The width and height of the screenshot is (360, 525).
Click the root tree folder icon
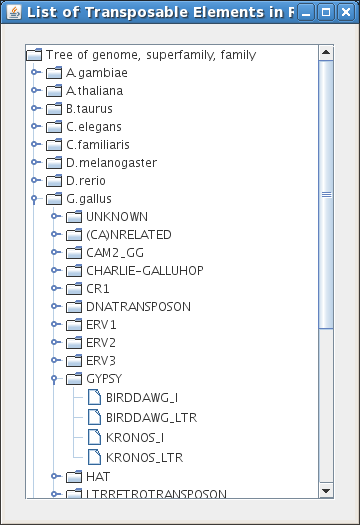click(x=34, y=55)
